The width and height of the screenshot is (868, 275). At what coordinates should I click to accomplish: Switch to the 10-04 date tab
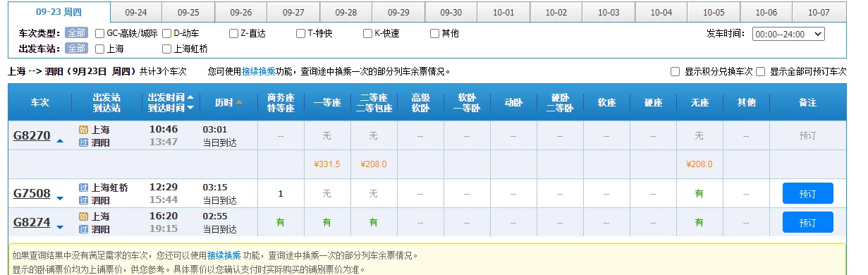[661, 13]
